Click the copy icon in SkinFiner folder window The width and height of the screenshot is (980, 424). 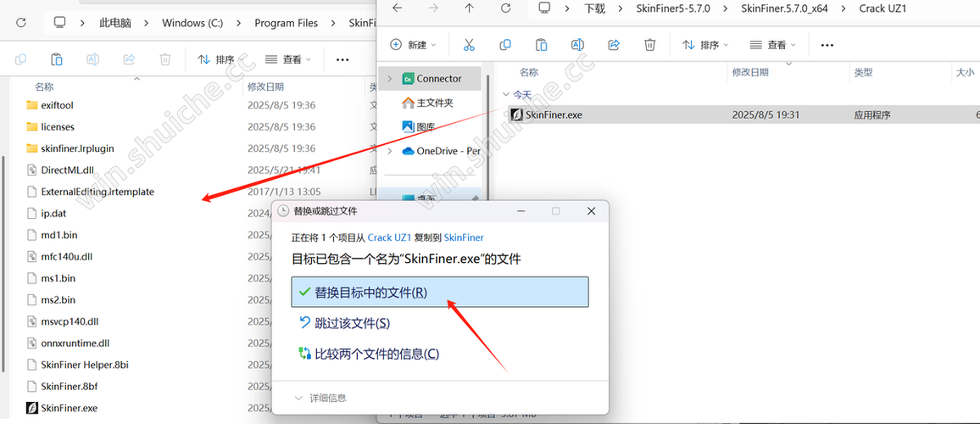(20, 59)
